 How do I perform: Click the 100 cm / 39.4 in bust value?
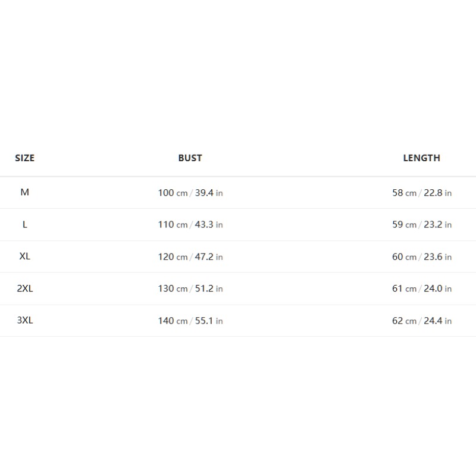190,193
